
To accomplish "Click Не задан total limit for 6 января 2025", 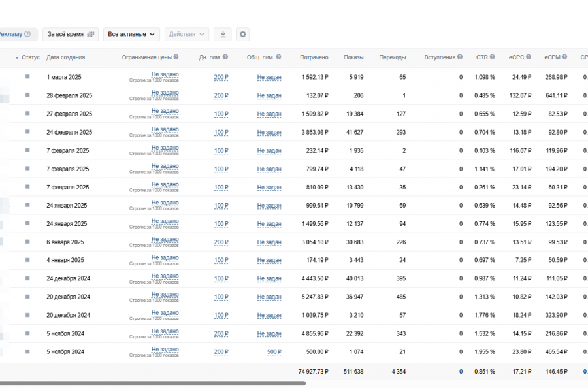I will [x=269, y=242].
